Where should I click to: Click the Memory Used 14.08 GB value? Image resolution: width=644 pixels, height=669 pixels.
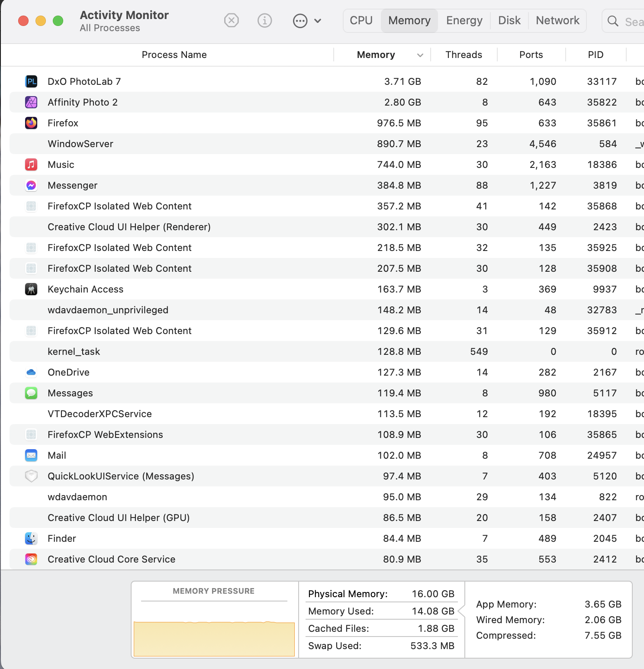coord(433,611)
